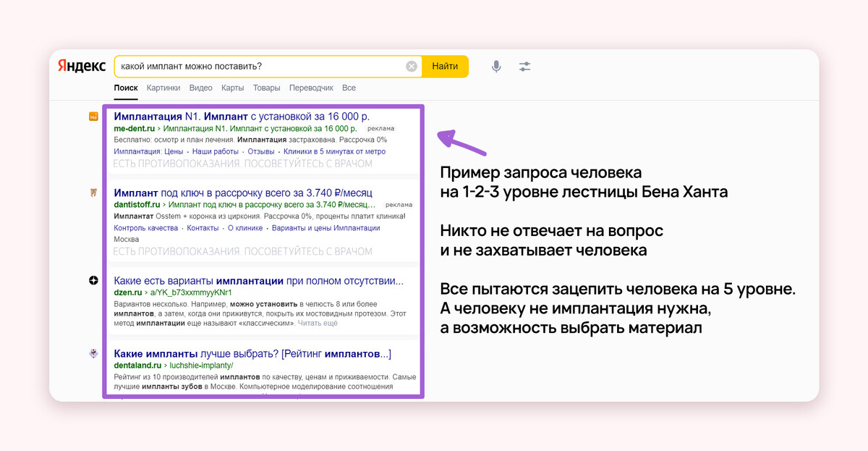868x451 pixels.
Task: Open the dzen.ru domain link
Action: pos(128,292)
